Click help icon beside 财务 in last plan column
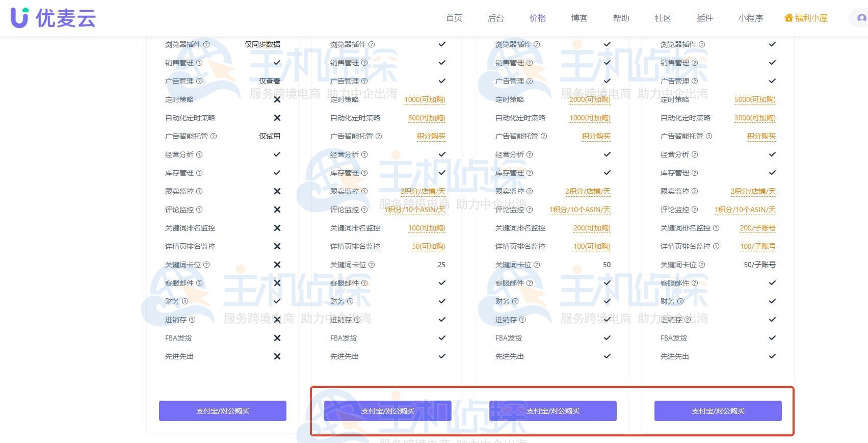Viewport: 868px width, 443px height. pos(680,301)
